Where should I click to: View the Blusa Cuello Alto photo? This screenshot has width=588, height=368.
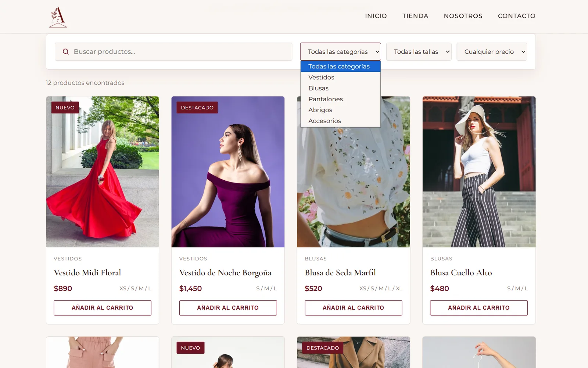(x=479, y=172)
